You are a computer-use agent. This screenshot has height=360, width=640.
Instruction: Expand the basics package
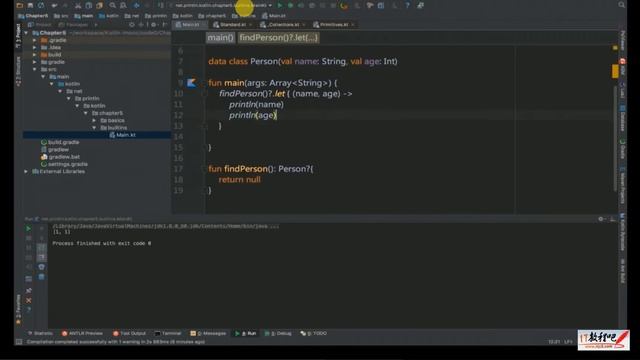(x=94, y=120)
